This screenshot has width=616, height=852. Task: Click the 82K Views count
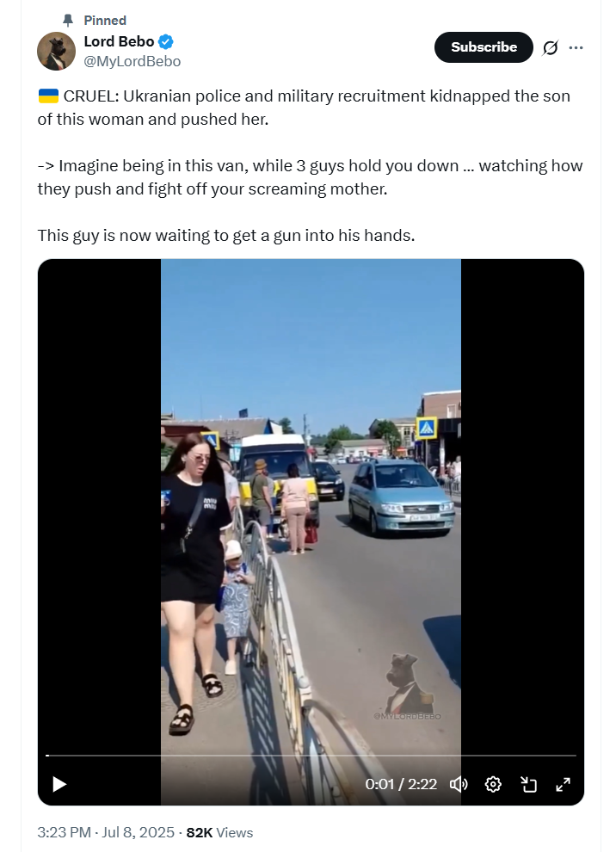[x=219, y=832]
